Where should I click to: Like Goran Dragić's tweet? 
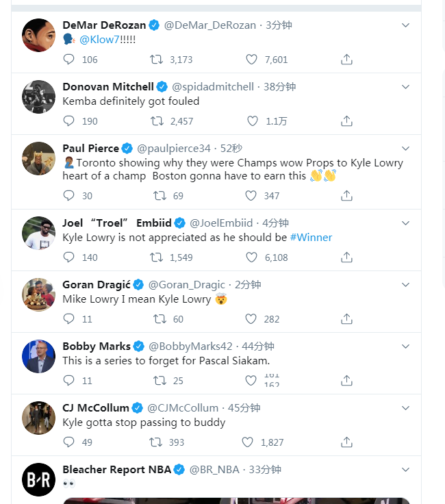(251, 319)
